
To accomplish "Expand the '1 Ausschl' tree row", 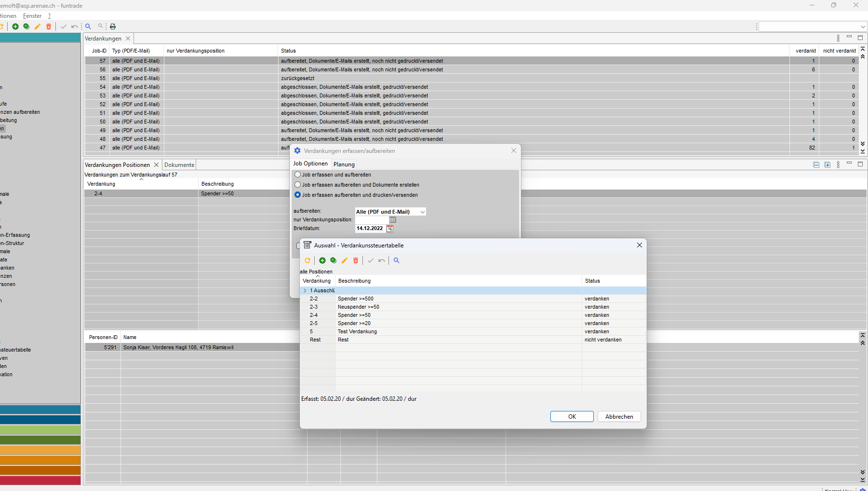I will [305, 290].
